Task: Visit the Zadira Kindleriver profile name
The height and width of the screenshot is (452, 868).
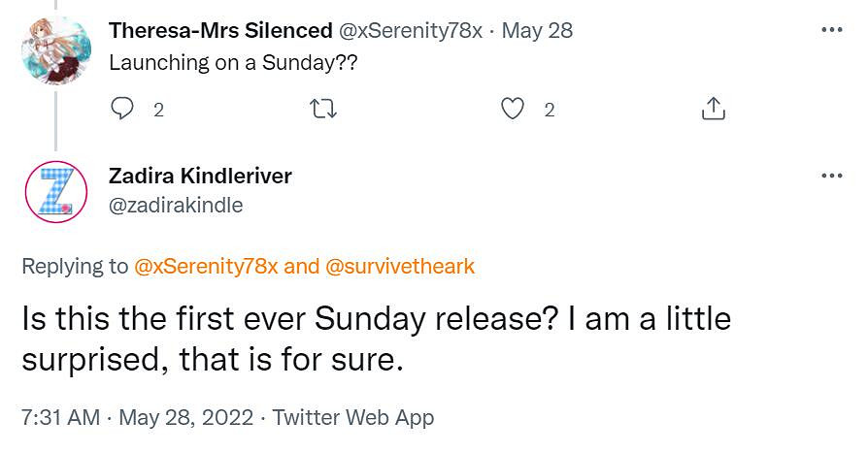Action: 200,176
